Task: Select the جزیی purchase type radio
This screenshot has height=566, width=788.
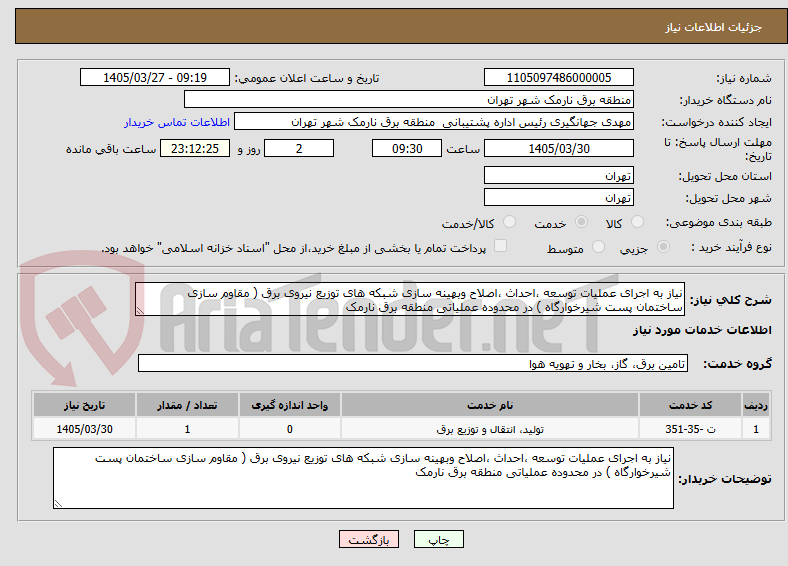Action: click(663, 247)
